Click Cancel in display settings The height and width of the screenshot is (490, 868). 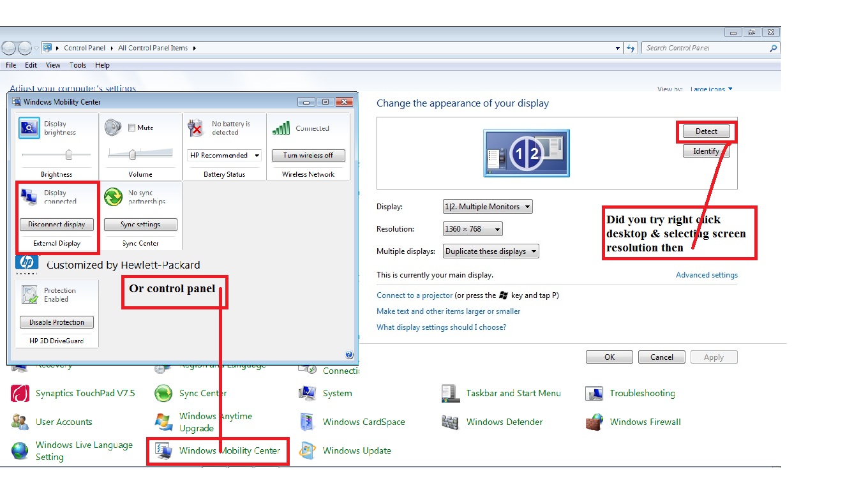(x=662, y=357)
